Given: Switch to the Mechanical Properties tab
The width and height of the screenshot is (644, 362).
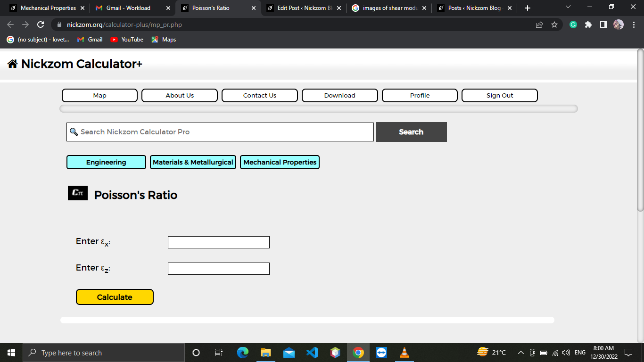Looking at the screenshot, I should (x=47, y=8).
